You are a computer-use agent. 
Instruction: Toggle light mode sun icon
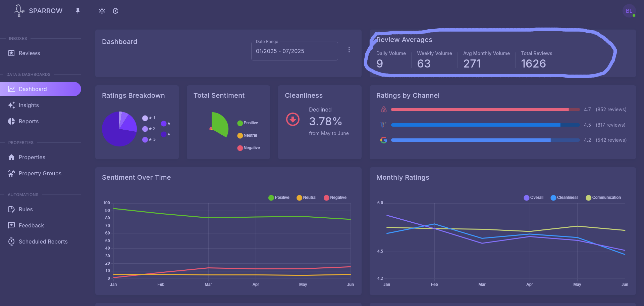click(102, 11)
